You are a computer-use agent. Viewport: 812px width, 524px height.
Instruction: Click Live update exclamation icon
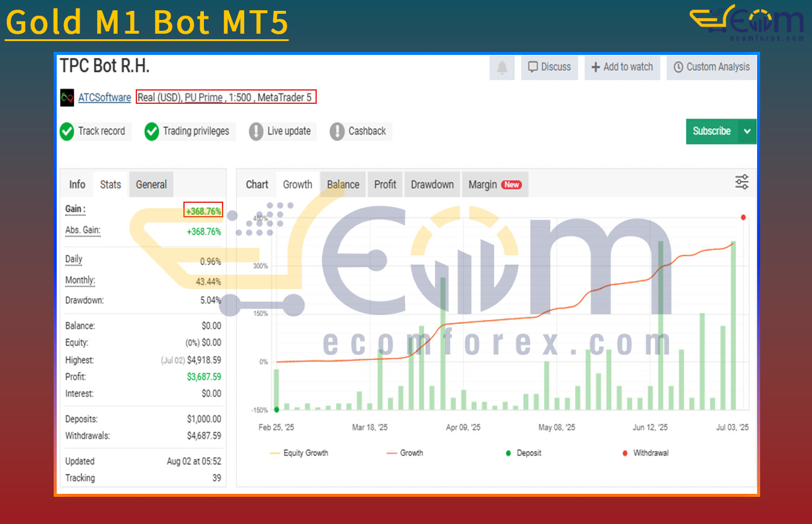coord(256,131)
